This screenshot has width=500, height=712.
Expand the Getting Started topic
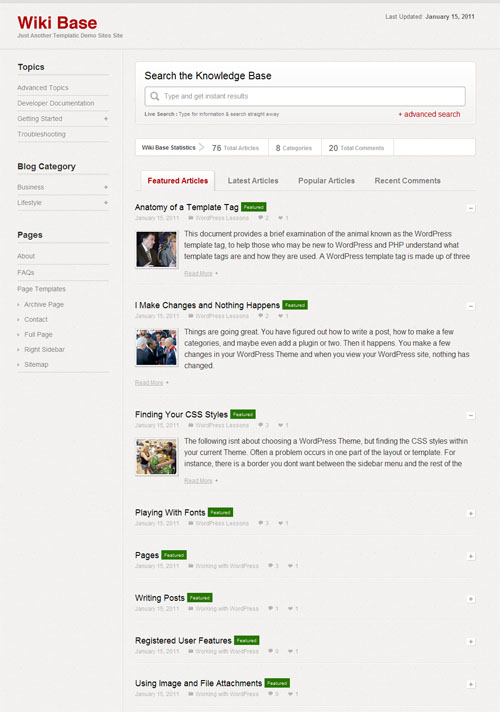[x=106, y=119]
